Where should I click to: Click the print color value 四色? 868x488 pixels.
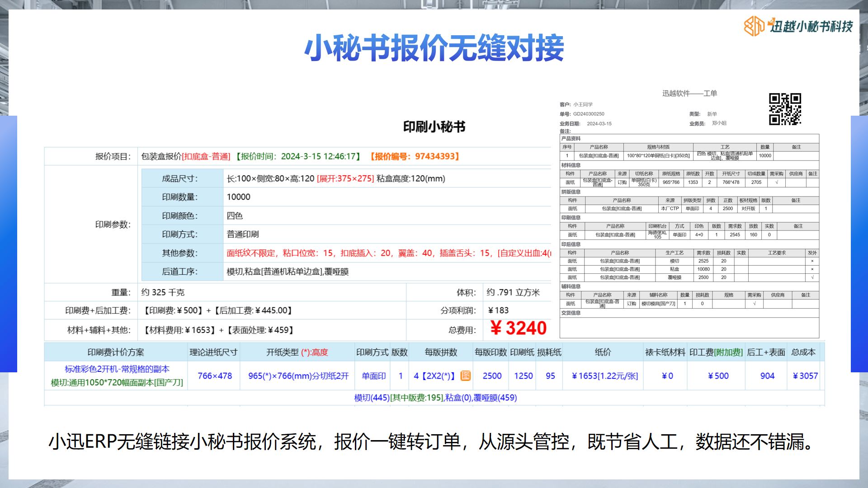tap(235, 216)
